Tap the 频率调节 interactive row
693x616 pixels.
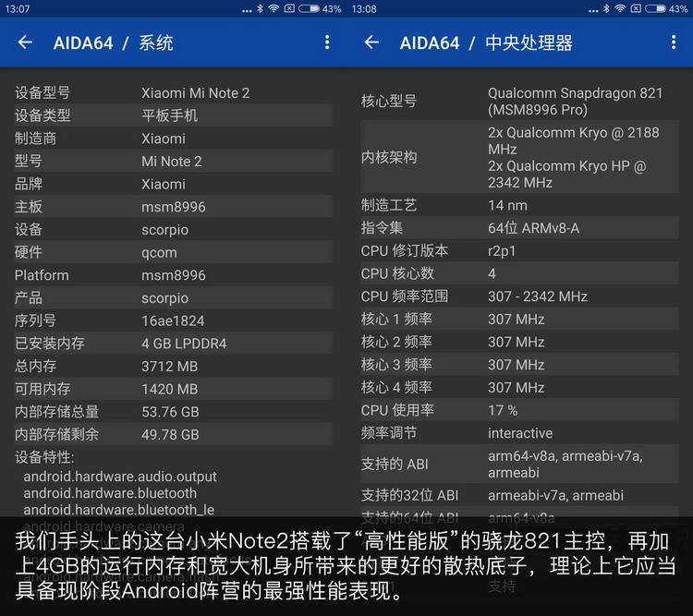pyautogui.click(x=519, y=433)
